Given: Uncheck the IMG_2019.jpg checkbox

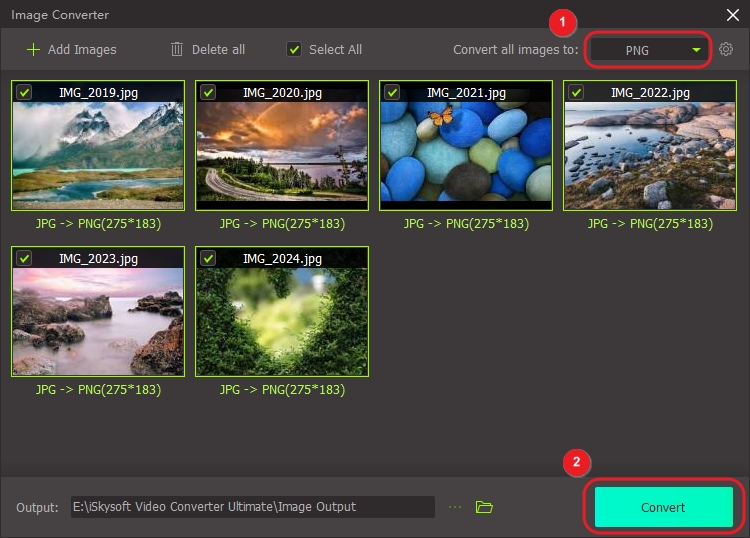Looking at the screenshot, I should coord(25,92).
